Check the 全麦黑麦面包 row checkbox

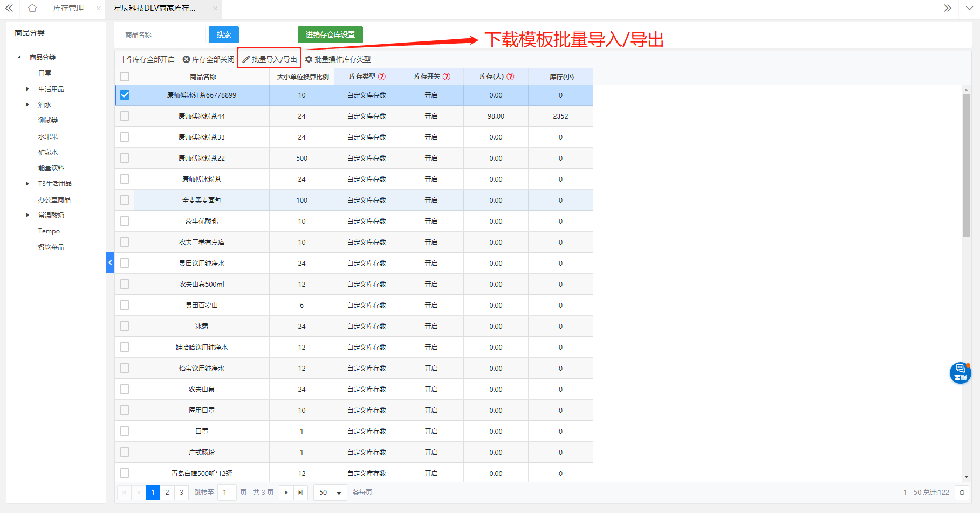pos(125,200)
